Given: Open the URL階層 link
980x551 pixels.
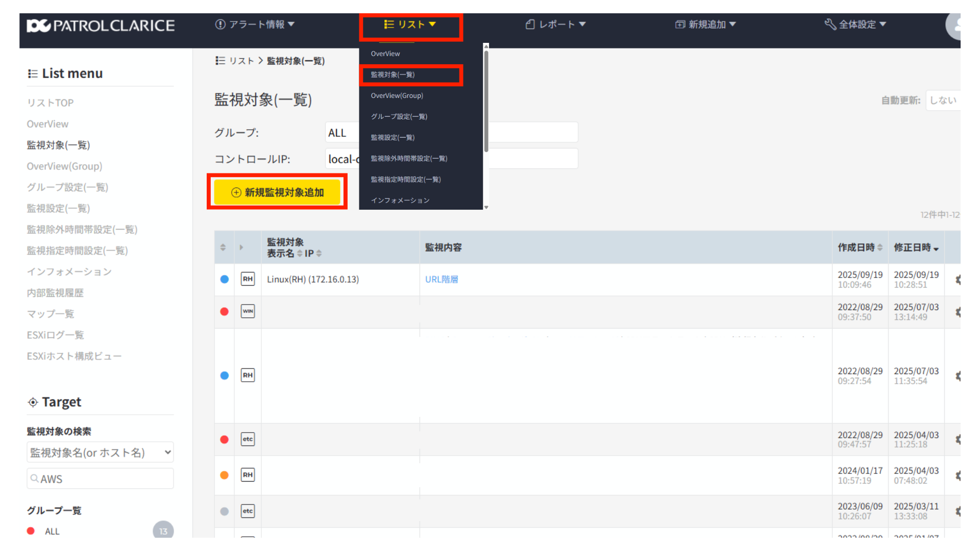Looking at the screenshot, I should click(x=442, y=280).
